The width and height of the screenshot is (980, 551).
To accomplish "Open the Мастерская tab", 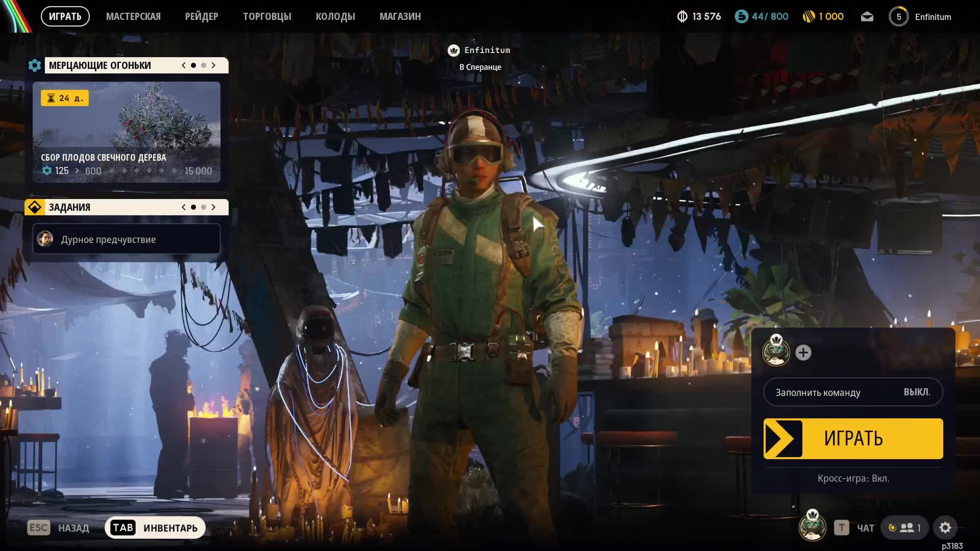I will point(133,16).
